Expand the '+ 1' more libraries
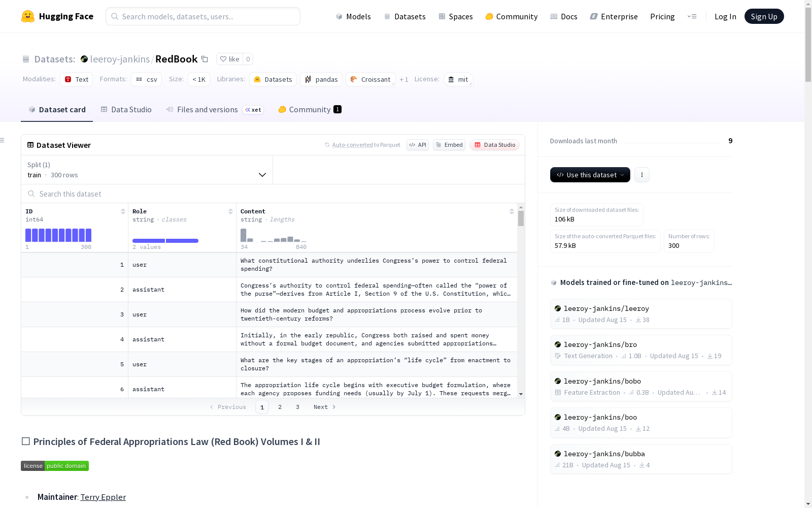Viewport: 812px width, 508px height. point(404,79)
